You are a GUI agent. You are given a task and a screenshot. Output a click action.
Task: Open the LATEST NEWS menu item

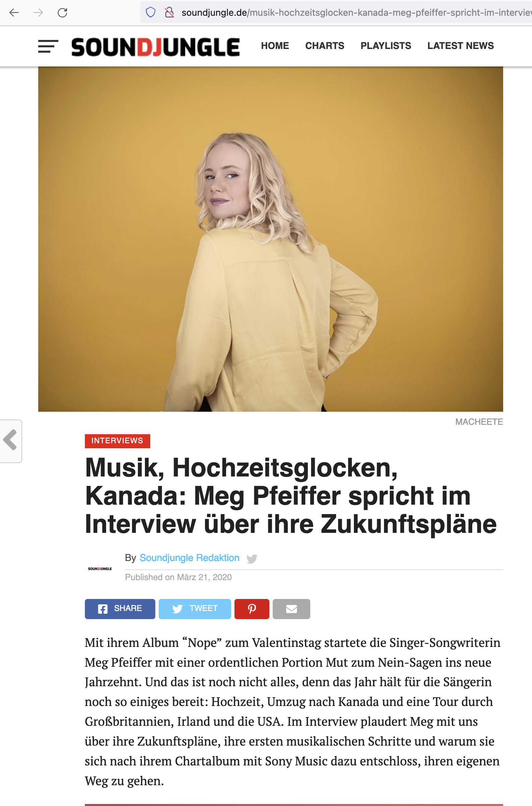point(461,46)
